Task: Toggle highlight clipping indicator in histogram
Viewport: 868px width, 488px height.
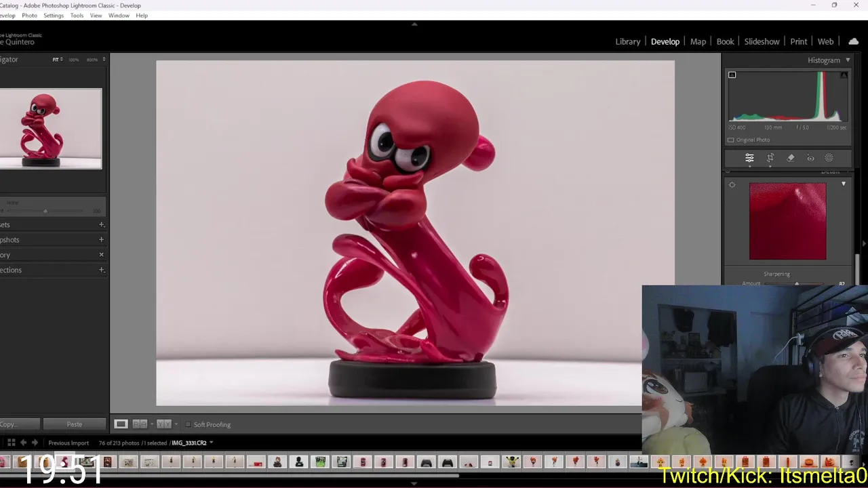Action: pos(844,75)
